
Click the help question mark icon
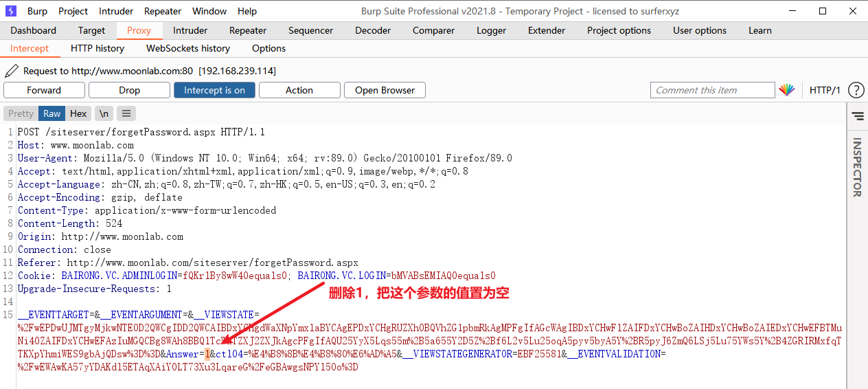point(856,90)
